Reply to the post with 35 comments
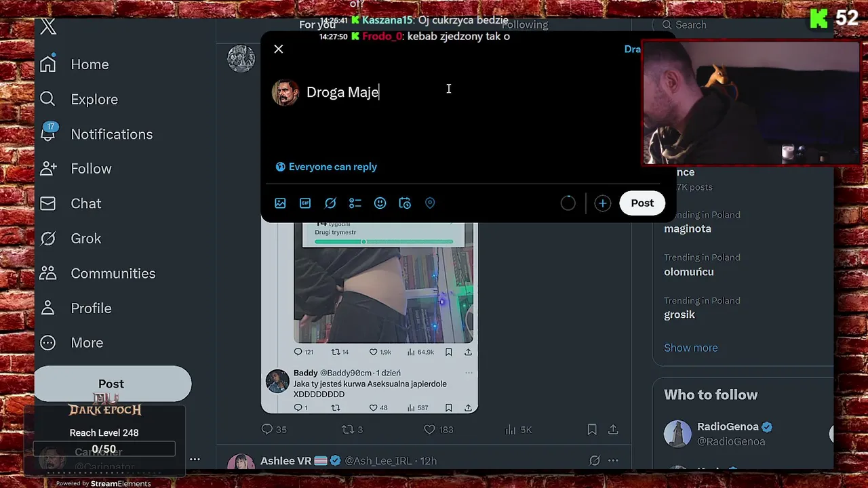Image resolution: width=868 pixels, height=488 pixels. click(x=274, y=429)
